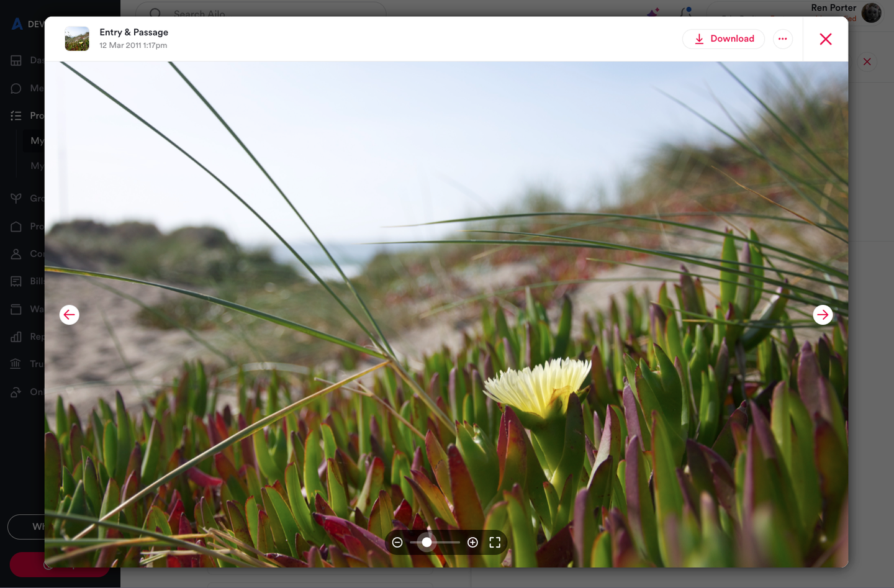
Task: Zoom out with the minus magnifier icon
Action: (397, 543)
